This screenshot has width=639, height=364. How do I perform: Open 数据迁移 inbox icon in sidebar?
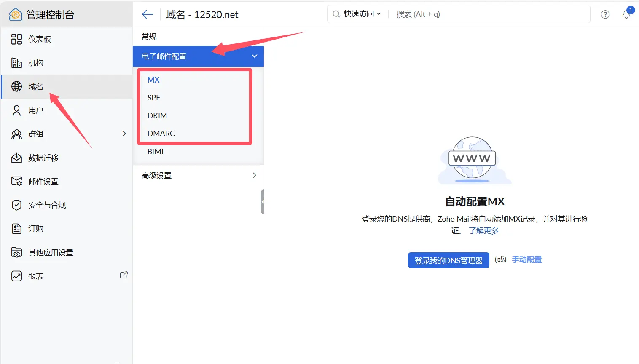pos(16,158)
